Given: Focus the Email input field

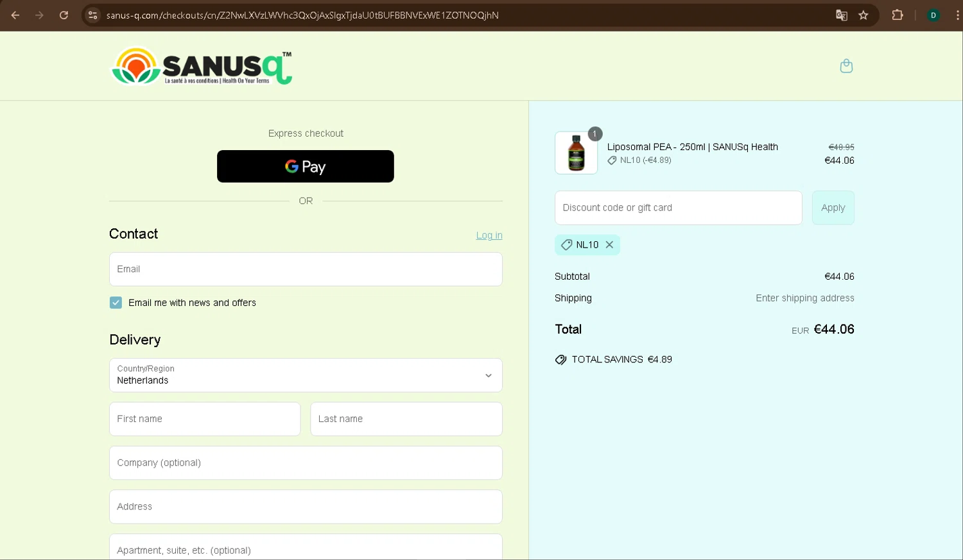Looking at the screenshot, I should point(306,269).
